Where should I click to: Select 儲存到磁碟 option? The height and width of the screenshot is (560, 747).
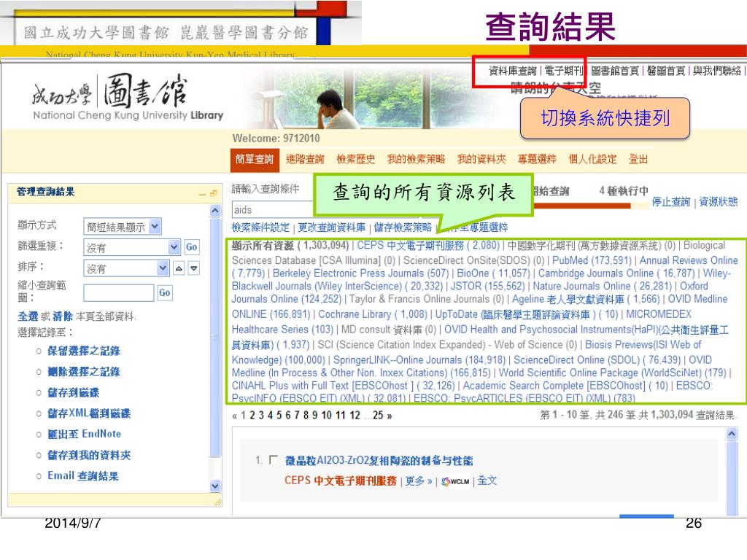[x=74, y=393]
